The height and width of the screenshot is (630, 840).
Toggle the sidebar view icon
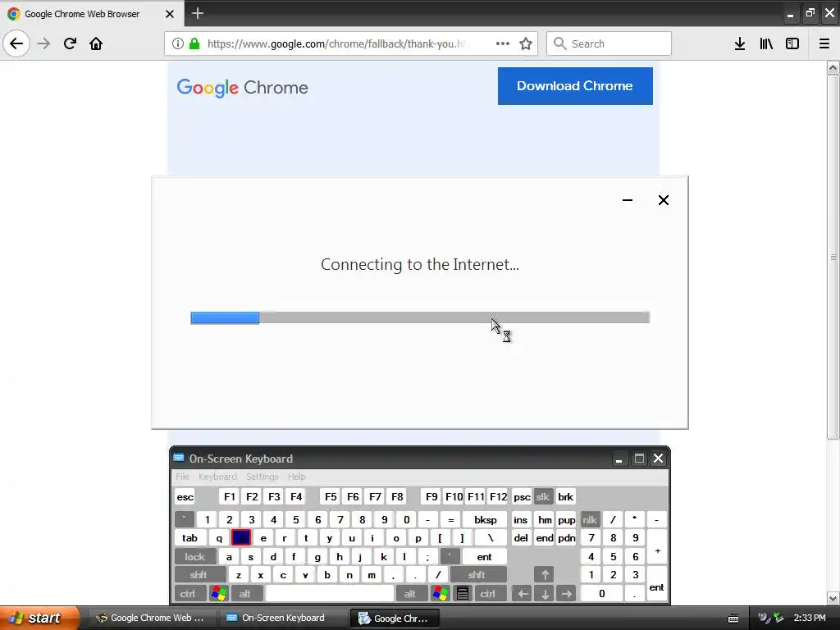(x=792, y=43)
